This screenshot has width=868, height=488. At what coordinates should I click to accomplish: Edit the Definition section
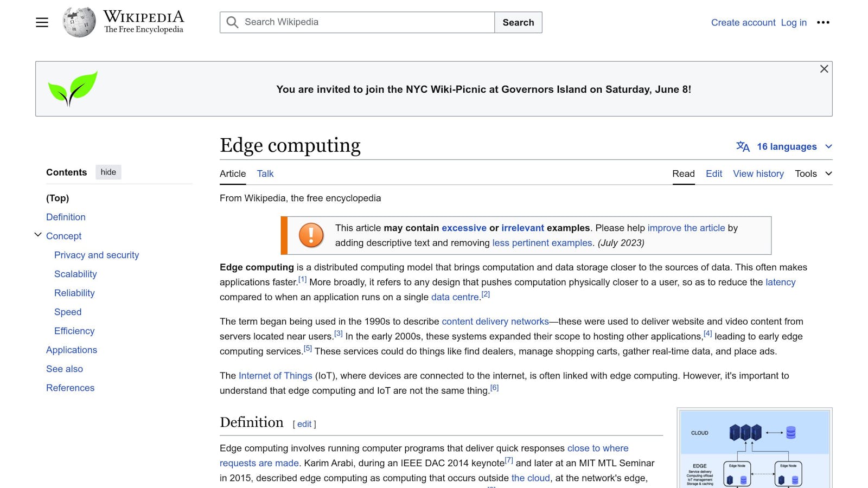pos(304,424)
